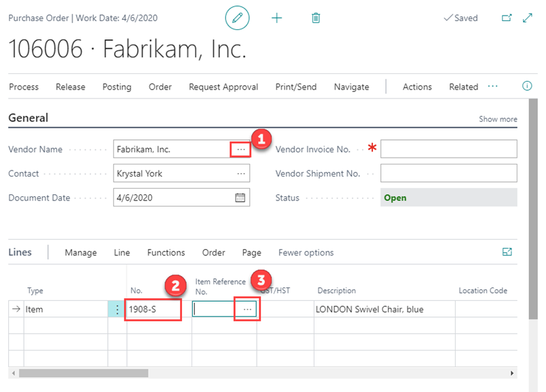Click the Type cell Item
Viewport: 546px width, 392px height.
(x=66, y=309)
